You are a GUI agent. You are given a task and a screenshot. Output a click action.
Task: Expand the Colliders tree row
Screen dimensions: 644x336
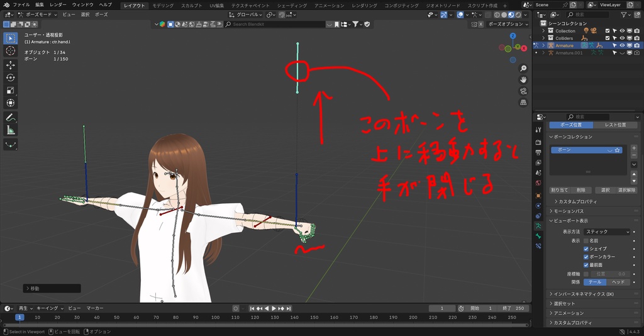543,38
